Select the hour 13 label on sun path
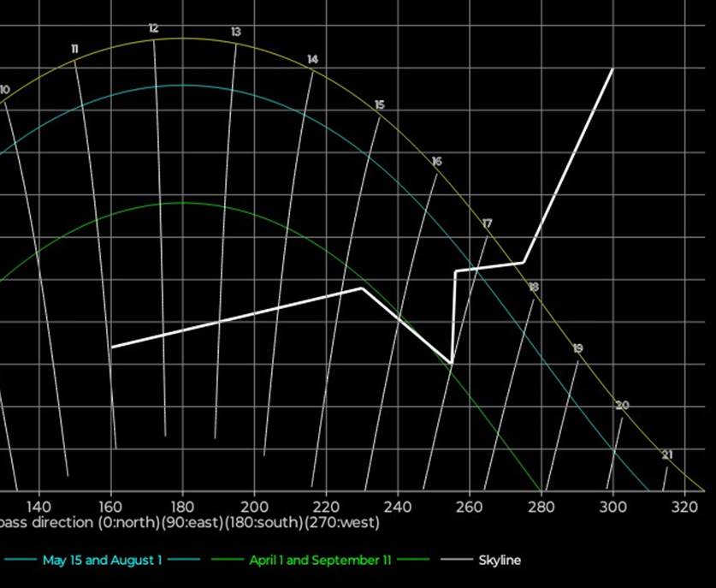716x588 pixels. coord(235,32)
